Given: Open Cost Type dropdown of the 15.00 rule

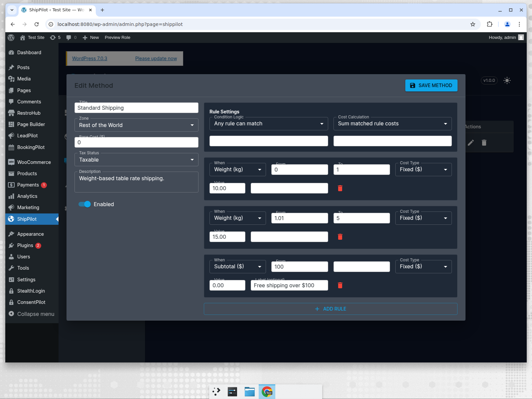Looking at the screenshot, I should pos(423,218).
